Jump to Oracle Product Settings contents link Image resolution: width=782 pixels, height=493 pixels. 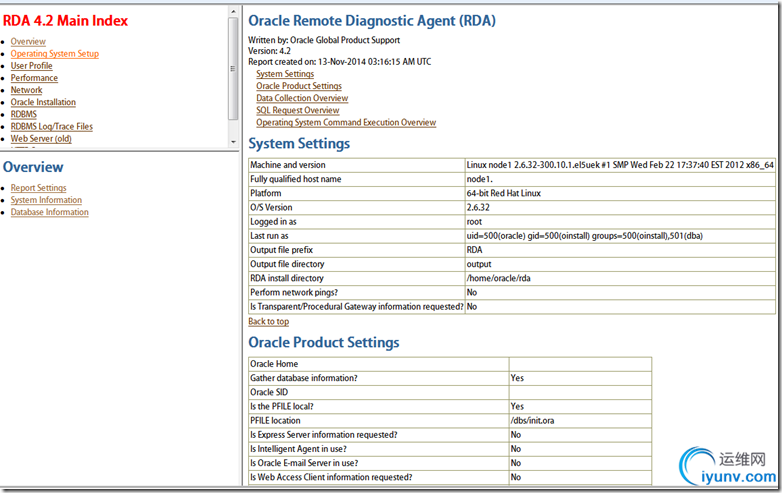point(299,86)
